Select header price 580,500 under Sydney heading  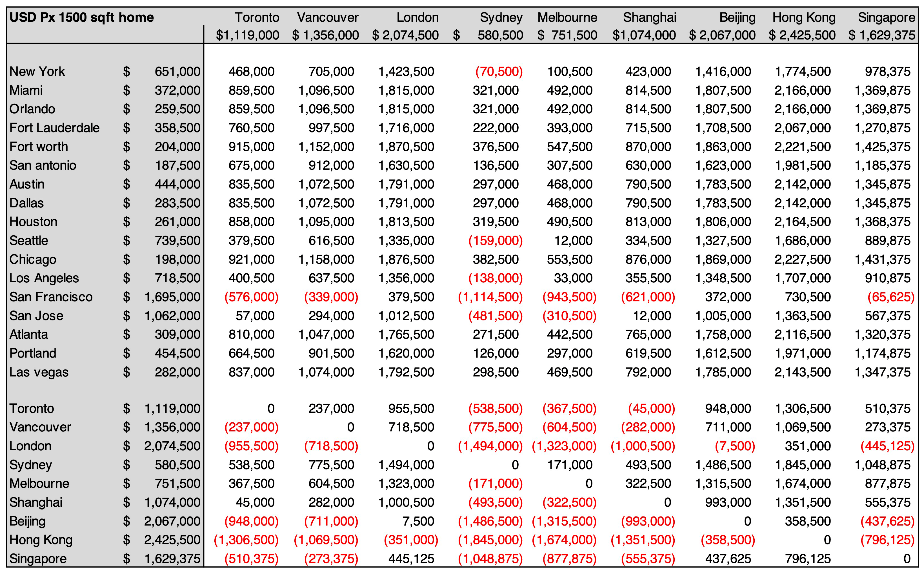[500, 35]
